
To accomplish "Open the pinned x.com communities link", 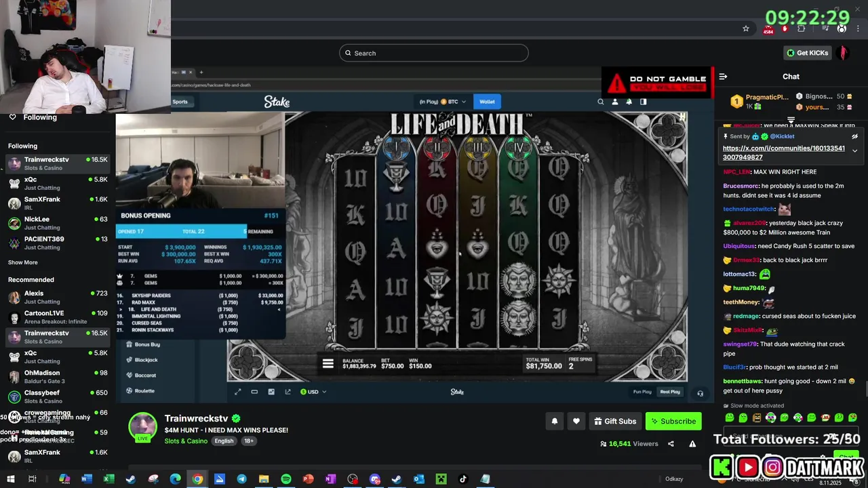I will (x=784, y=152).
